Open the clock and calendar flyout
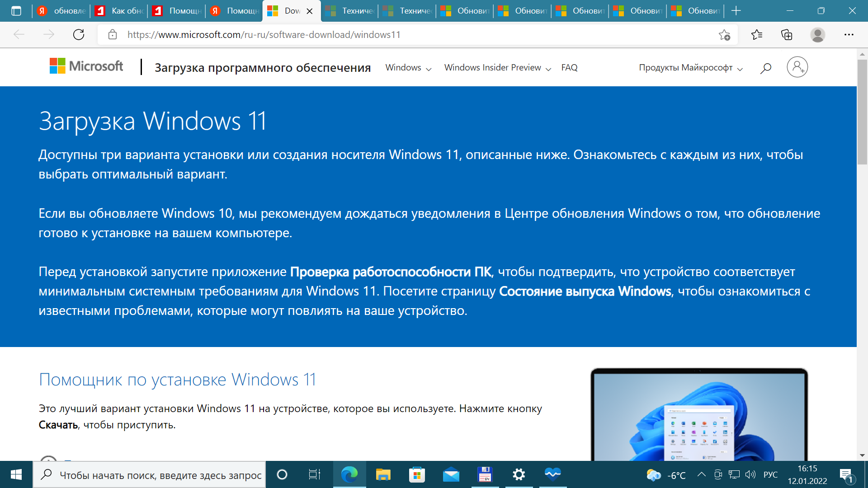868x488 pixels. click(807, 474)
